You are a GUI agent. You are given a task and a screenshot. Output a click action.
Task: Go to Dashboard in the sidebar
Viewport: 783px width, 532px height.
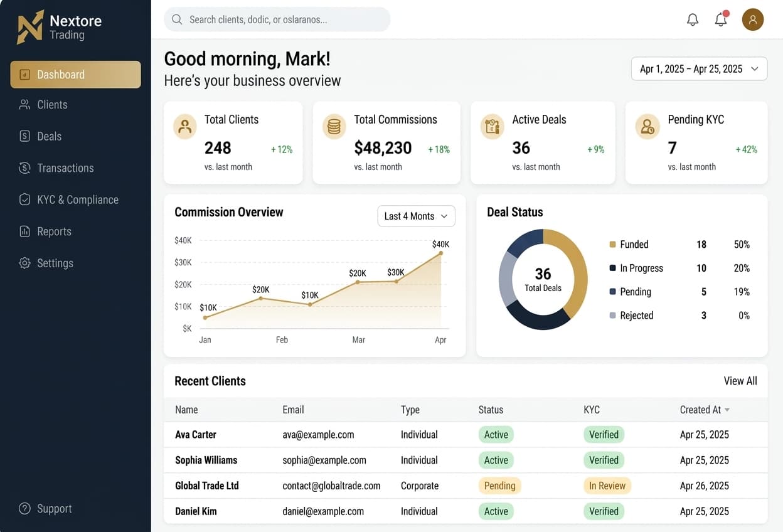tap(75, 75)
